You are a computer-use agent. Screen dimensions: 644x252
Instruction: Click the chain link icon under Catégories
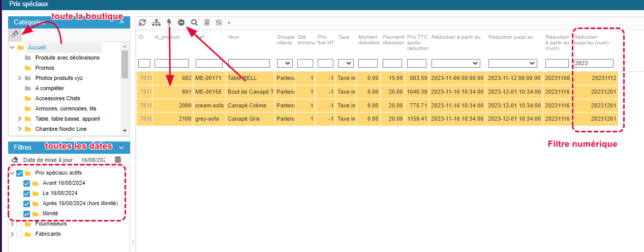[15, 34]
